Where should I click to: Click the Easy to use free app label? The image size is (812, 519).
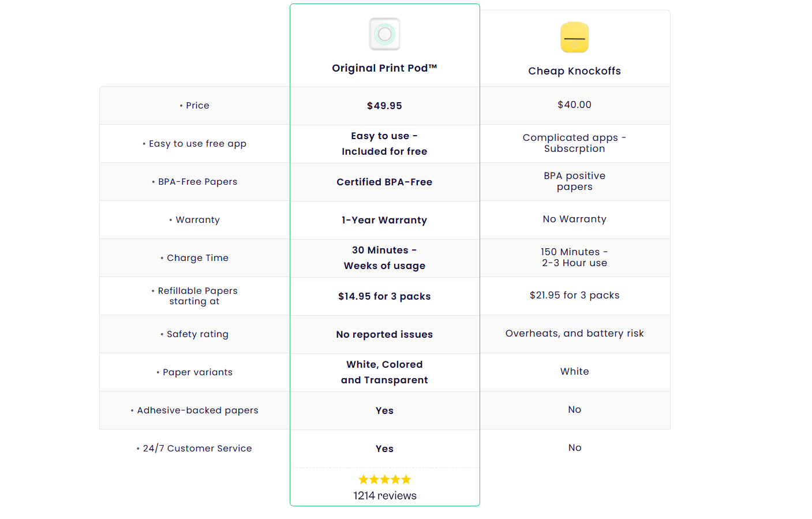click(197, 144)
